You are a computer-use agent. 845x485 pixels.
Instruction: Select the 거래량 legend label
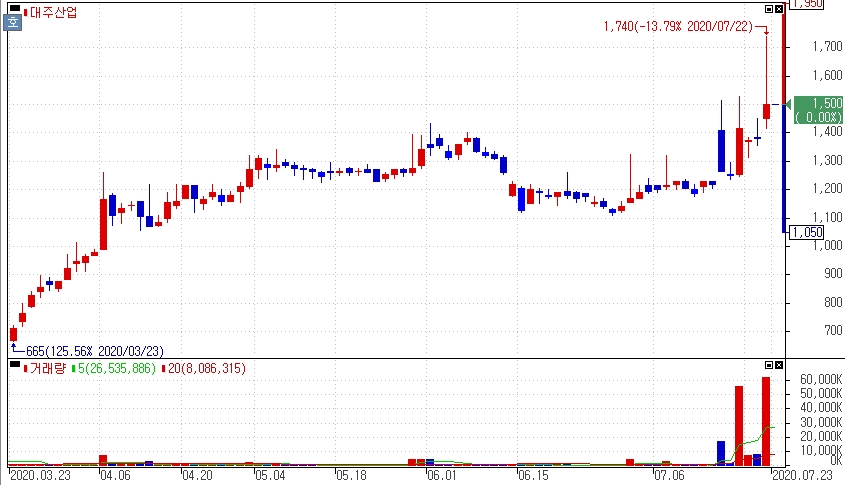pyautogui.click(x=48, y=369)
